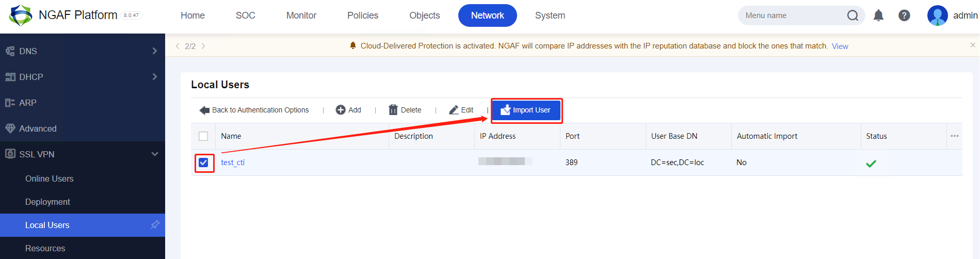Open the Online Users menu item
This screenshot has width=980, height=259.
pos(50,179)
